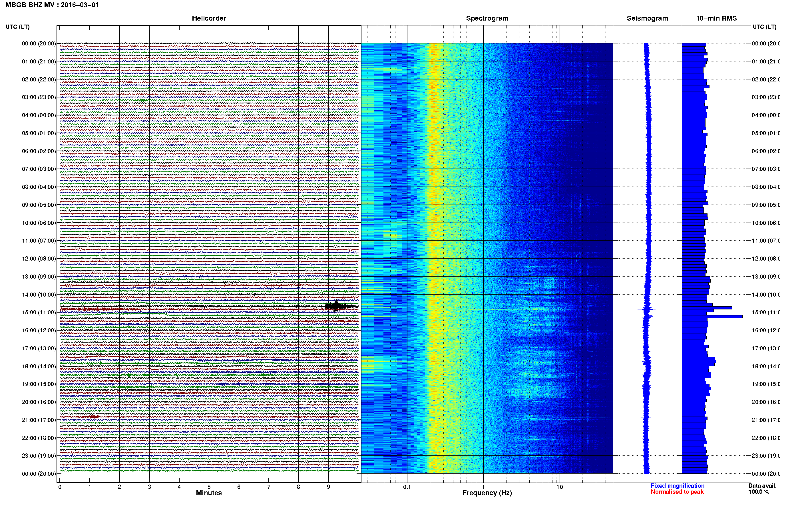The image size is (812, 508).
Task: Click the 100.0 % data availability value
Action: coord(759,491)
